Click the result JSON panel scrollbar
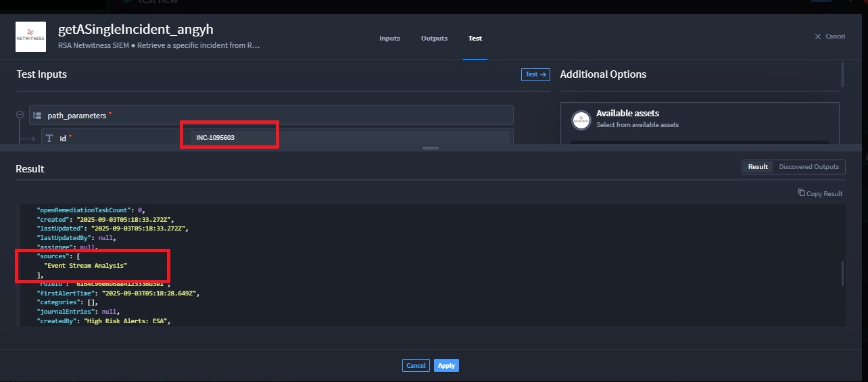This screenshot has width=868, height=382. click(842, 273)
